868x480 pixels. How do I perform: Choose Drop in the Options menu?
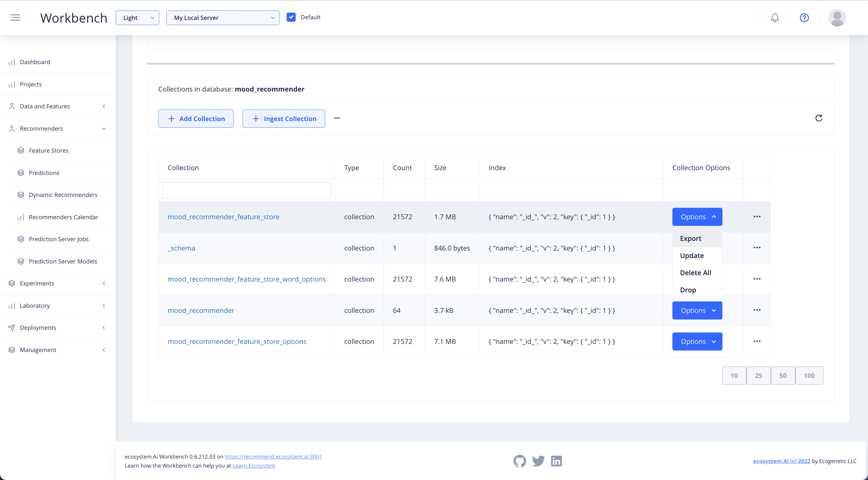coord(688,290)
